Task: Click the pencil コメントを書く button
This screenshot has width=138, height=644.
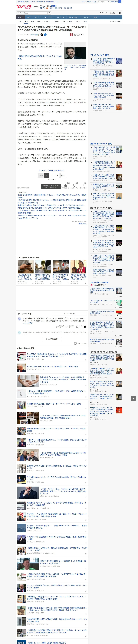Action: (69, 314)
